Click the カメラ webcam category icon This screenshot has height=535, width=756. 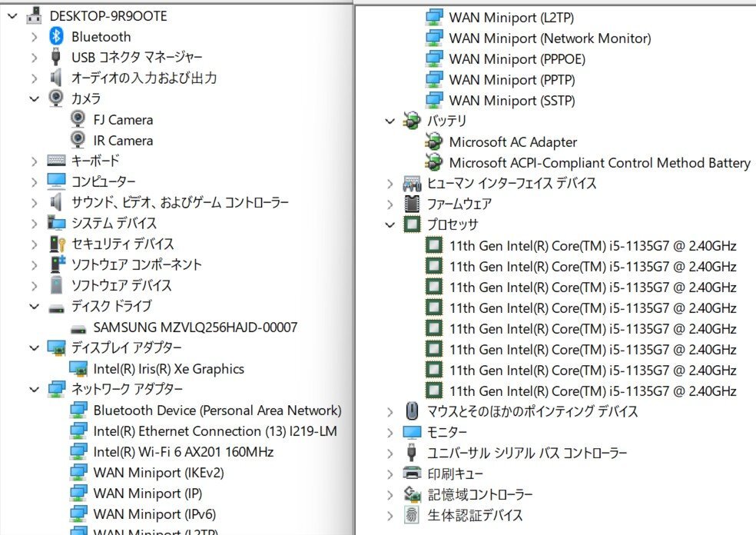56,98
